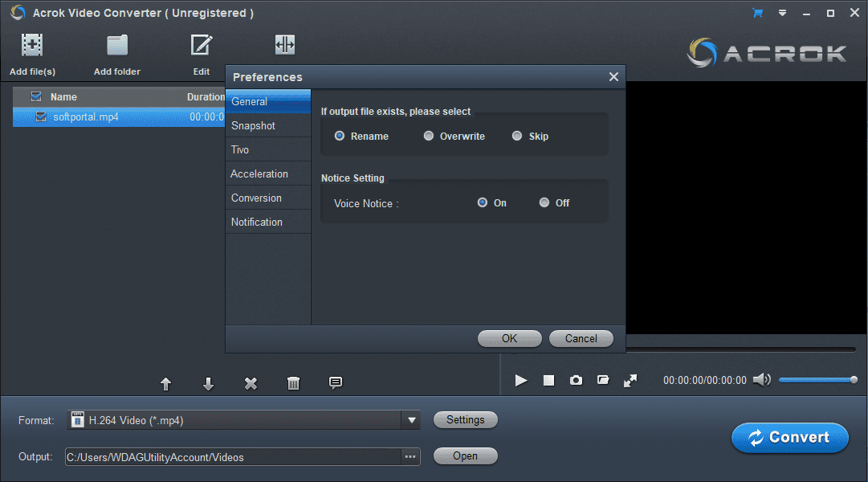Viewport: 868px width, 482px height.
Task: Move selected file down with arrow icon
Action: click(x=208, y=383)
